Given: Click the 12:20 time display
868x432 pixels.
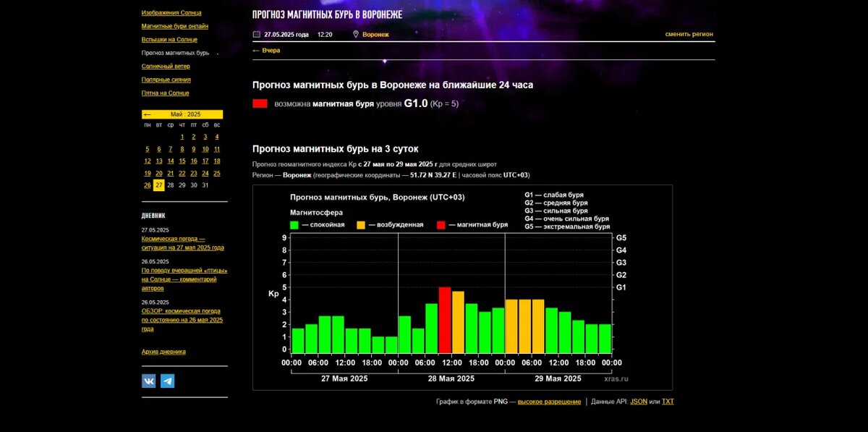Looking at the screenshot, I should [325, 34].
